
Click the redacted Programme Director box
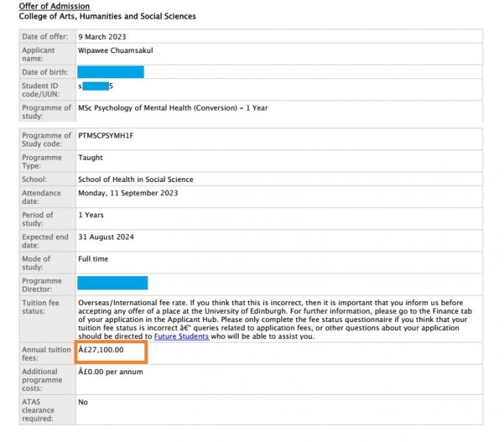112,283
